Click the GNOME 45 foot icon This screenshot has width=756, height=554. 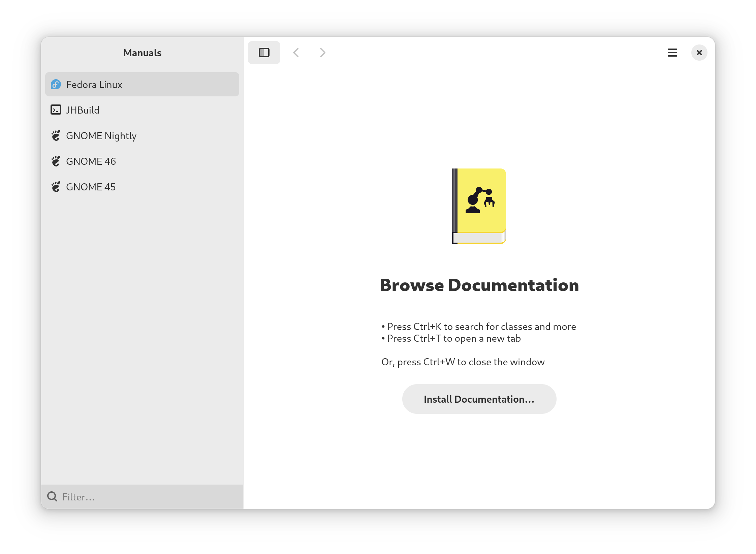click(56, 187)
